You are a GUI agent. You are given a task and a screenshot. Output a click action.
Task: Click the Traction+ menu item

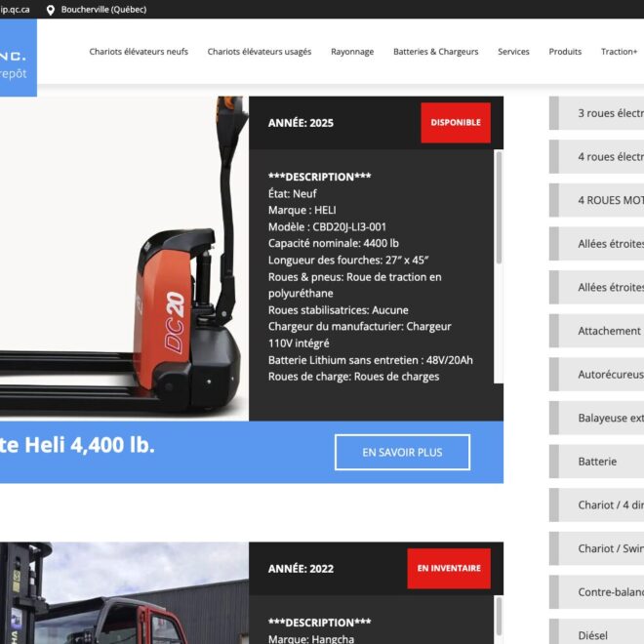coord(619,52)
